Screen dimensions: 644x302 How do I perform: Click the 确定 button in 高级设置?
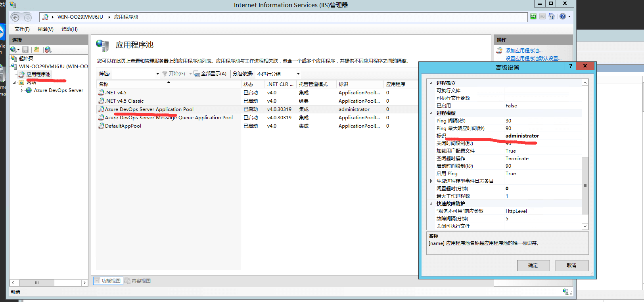(x=533, y=266)
